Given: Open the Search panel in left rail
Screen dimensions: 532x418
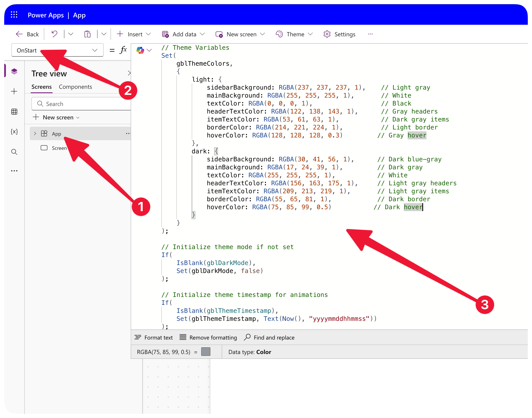Looking at the screenshot, I should coord(14,152).
